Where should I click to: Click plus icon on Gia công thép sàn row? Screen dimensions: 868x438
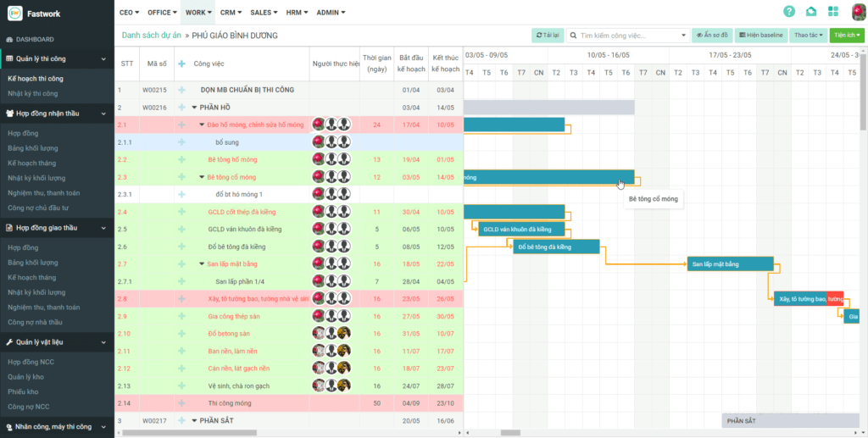[181, 316]
